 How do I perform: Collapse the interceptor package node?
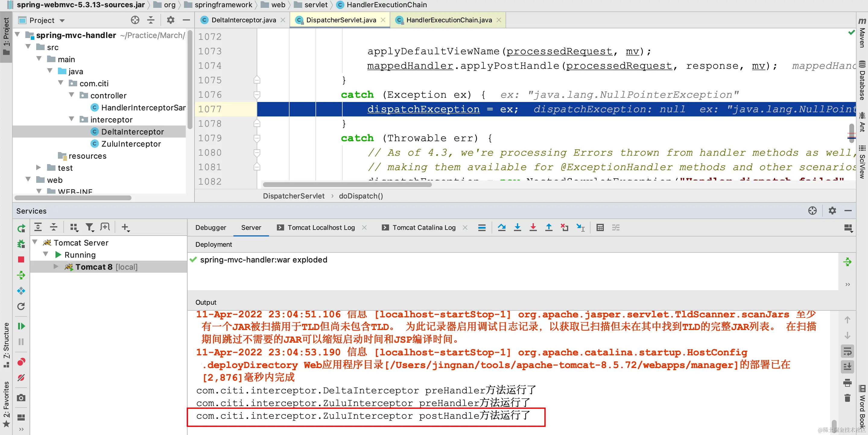coord(71,119)
